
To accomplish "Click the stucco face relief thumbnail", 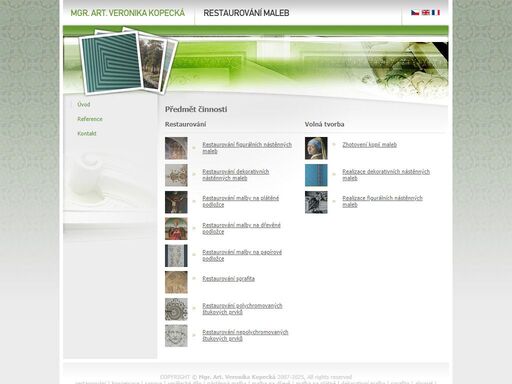I will (x=176, y=336).
